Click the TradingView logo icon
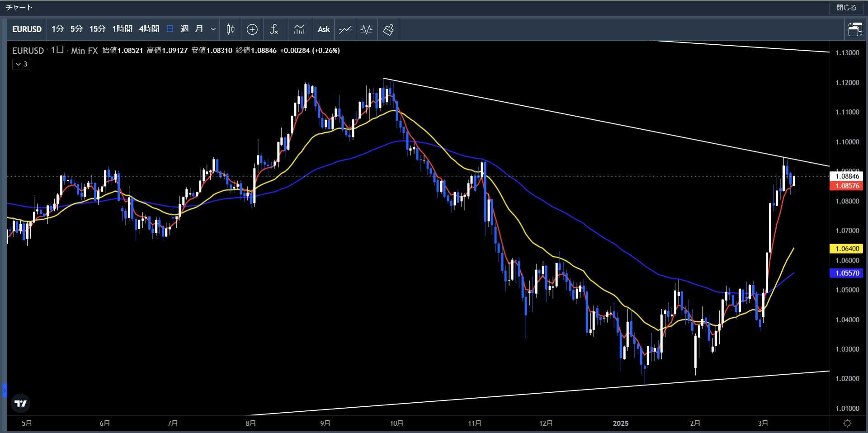868x433 pixels. [x=20, y=403]
